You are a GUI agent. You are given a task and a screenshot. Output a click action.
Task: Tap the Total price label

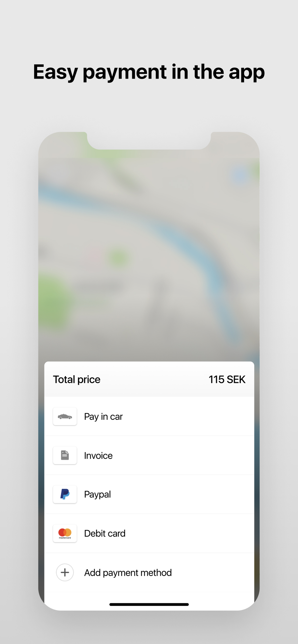point(77,379)
